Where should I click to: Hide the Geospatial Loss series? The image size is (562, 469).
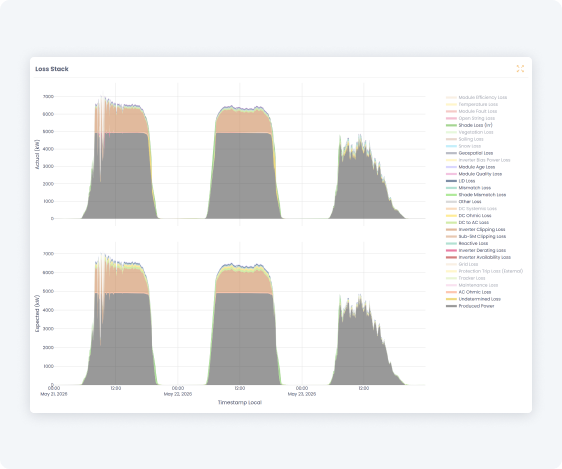point(470,153)
